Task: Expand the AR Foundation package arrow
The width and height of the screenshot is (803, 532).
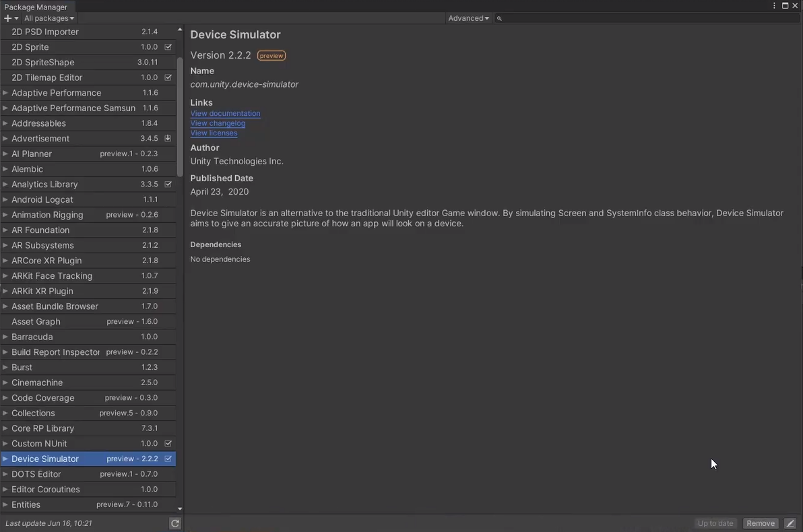Action: coord(5,230)
